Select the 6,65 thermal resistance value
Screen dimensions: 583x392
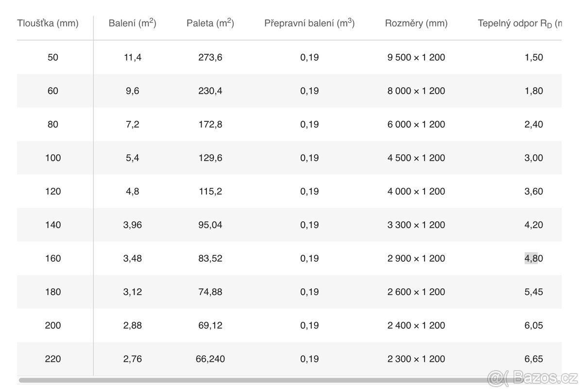pyautogui.click(x=533, y=359)
